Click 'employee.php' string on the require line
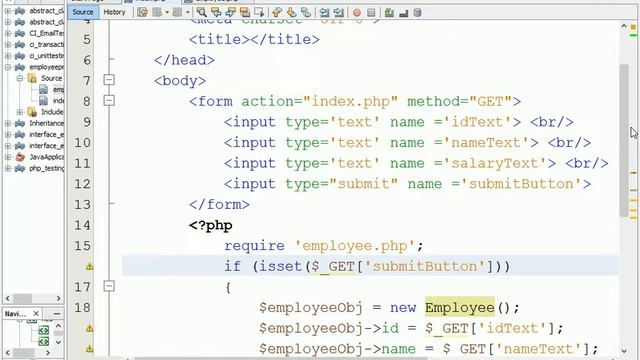 coord(355,246)
